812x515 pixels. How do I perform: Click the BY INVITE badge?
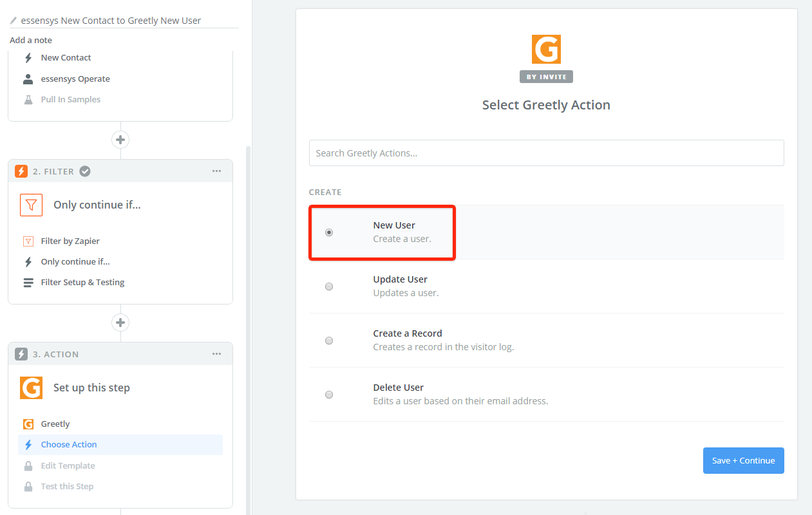(546, 77)
